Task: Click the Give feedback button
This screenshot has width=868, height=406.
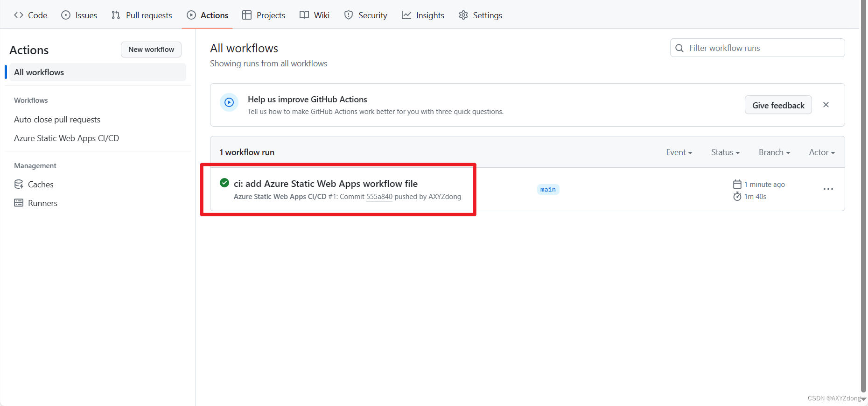Action: point(778,105)
